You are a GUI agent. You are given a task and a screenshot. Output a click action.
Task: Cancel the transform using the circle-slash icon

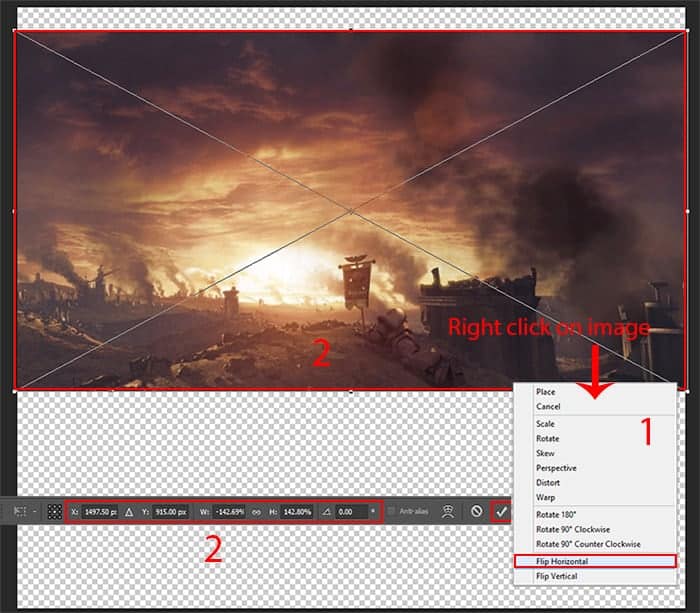pos(477,511)
